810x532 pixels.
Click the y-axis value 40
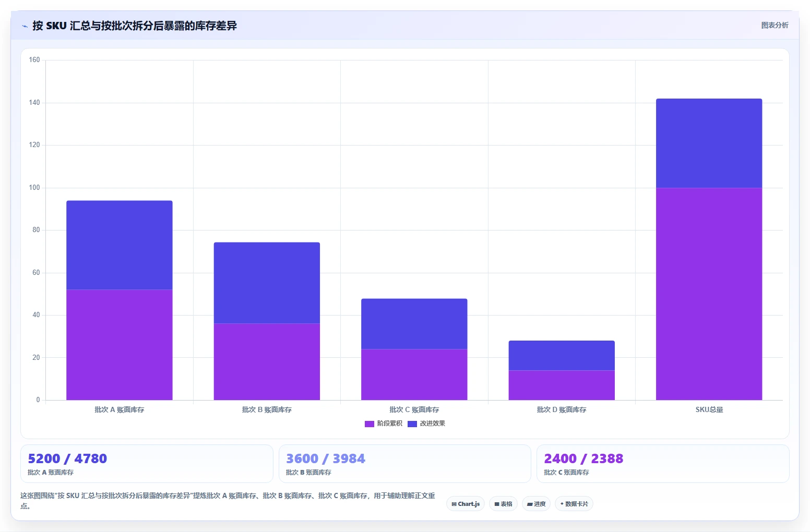36,315
